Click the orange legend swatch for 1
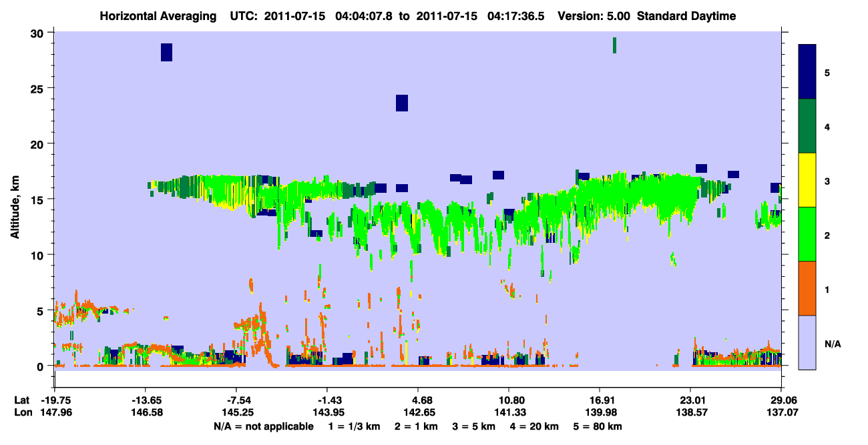 (x=807, y=288)
